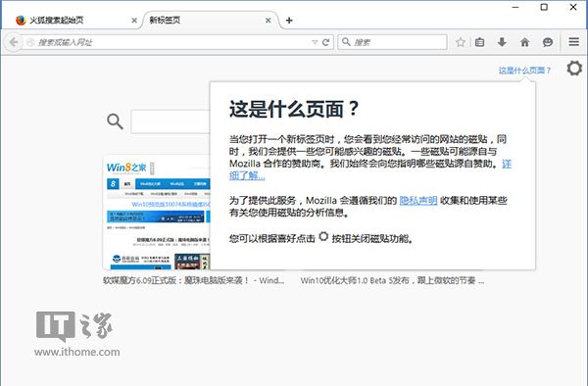588x386 pixels.
Task: Close the 新标签页 tab
Action: point(268,21)
